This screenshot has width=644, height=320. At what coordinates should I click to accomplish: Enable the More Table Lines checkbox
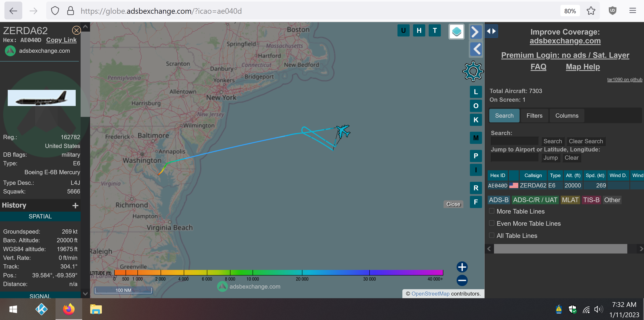pyautogui.click(x=491, y=211)
